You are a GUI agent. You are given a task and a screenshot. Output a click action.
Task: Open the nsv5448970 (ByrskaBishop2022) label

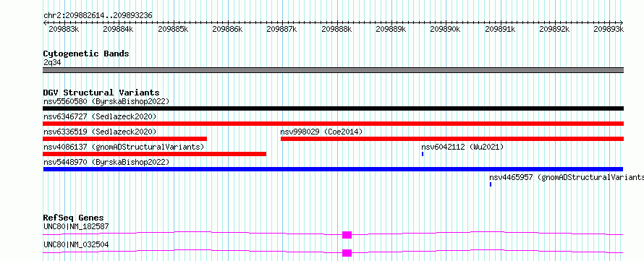[x=106, y=162]
